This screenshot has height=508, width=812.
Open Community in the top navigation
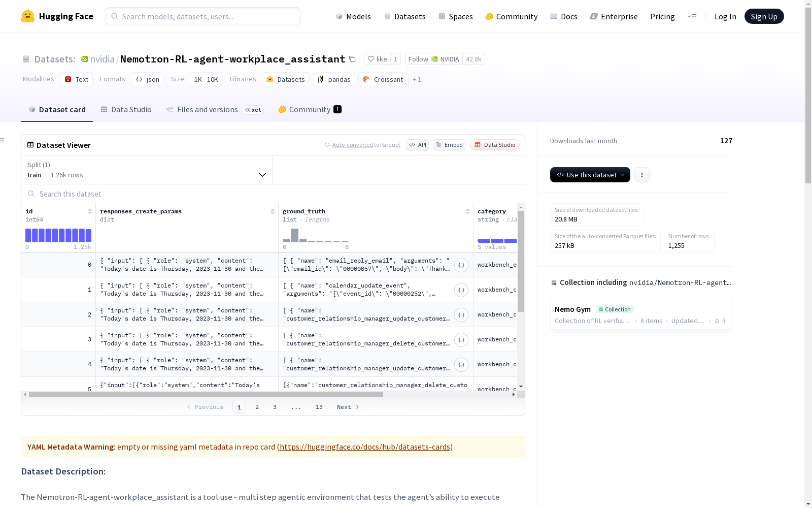pos(512,16)
